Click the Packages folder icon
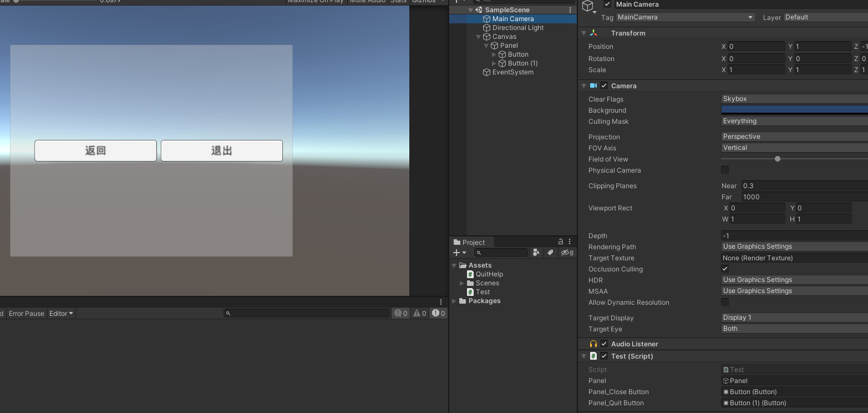This screenshot has width=868, height=413. click(x=463, y=301)
